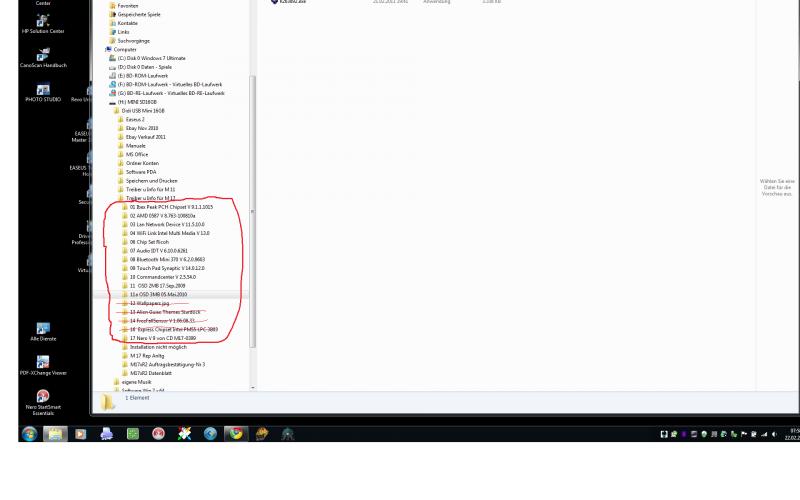The width and height of the screenshot is (800, 500).
Task: Launch PDF-XChange Viewer desktop icon
Action: (x=43, y=365)
